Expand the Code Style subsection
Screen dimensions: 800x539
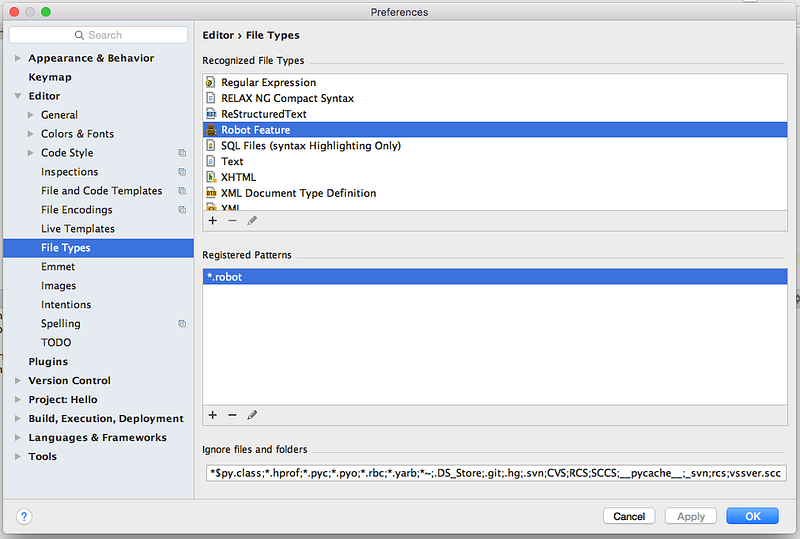coord(31,153)
